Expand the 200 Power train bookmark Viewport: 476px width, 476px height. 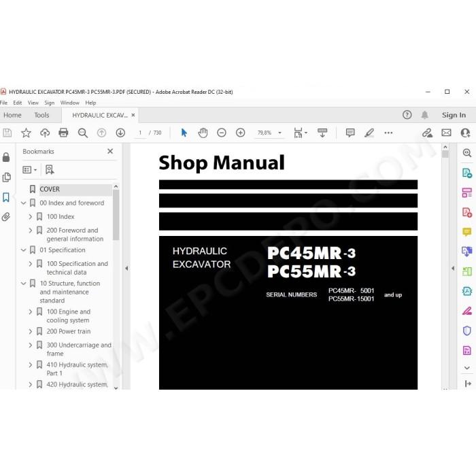click(31, 332)
